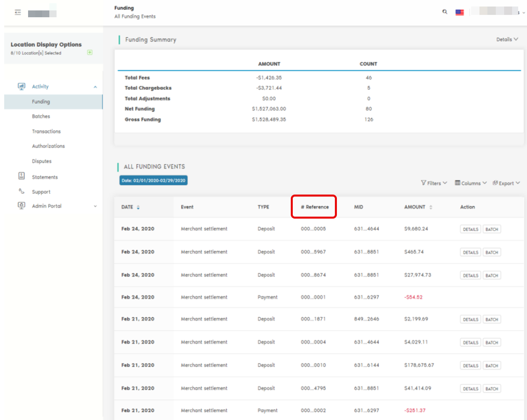Viewport: 527px width, 420px height.
Task: Choose the Support phone icon
Action: point(22,191)
